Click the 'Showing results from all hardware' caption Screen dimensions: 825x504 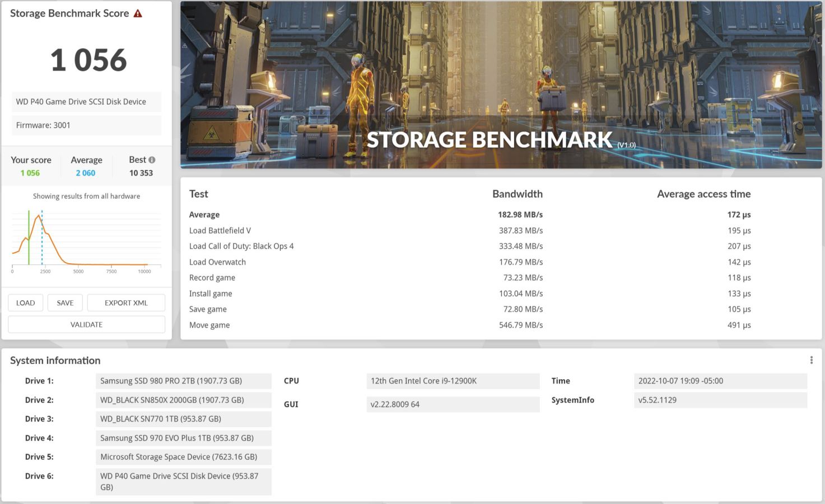pos(86,196)
